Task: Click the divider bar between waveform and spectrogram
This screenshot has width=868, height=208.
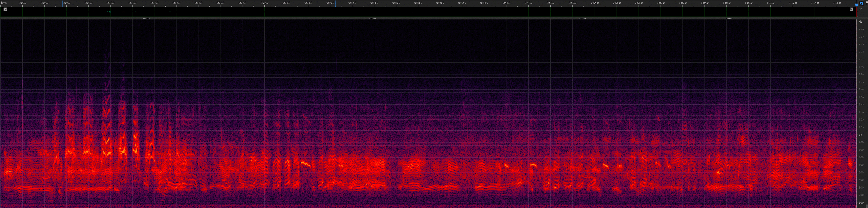Action: pos(428,18)
